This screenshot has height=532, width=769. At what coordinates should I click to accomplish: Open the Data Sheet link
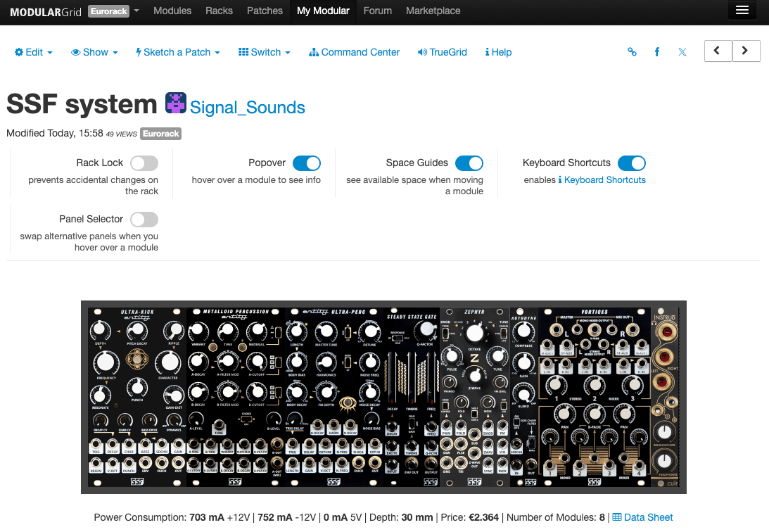642,517
